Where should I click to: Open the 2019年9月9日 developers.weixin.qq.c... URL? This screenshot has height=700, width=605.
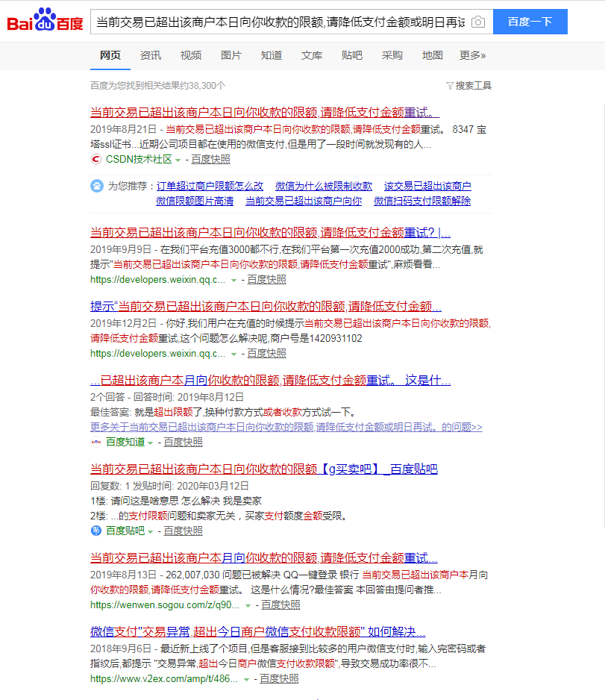point(157,279)
